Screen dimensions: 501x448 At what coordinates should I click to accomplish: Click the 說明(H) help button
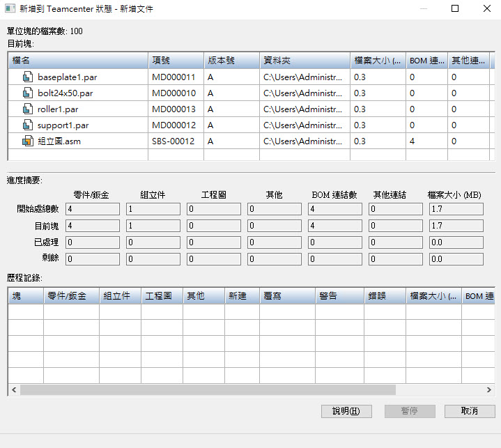click(346, 411)
